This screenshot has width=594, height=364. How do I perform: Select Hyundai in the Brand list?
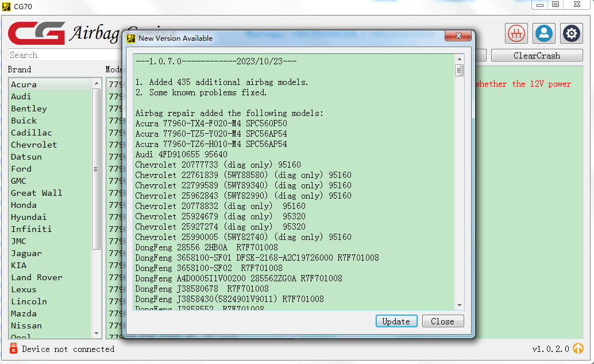pos(50,217)
